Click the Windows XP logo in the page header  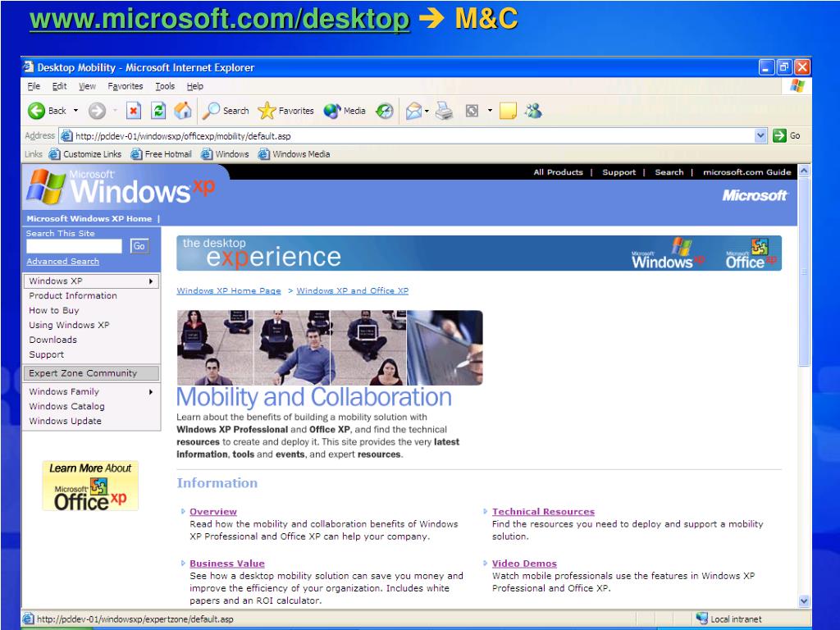coord(121,187)
